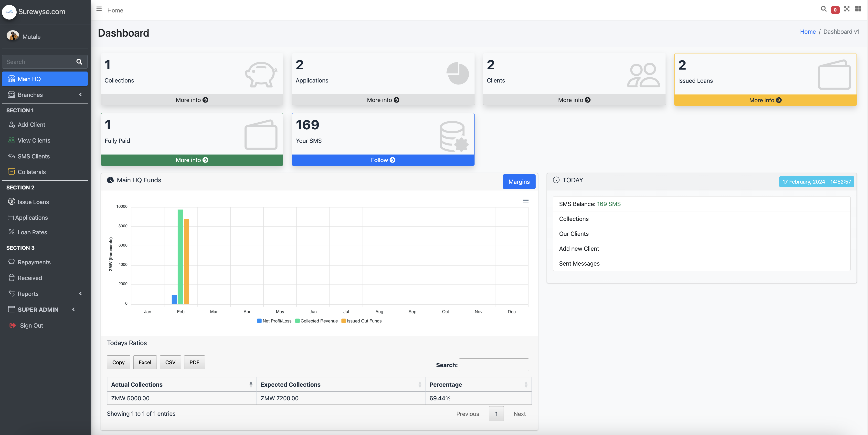Viewport: 868px width, 435px height.
Task: Open the grid control panel icon
Action: pos(858,9)
